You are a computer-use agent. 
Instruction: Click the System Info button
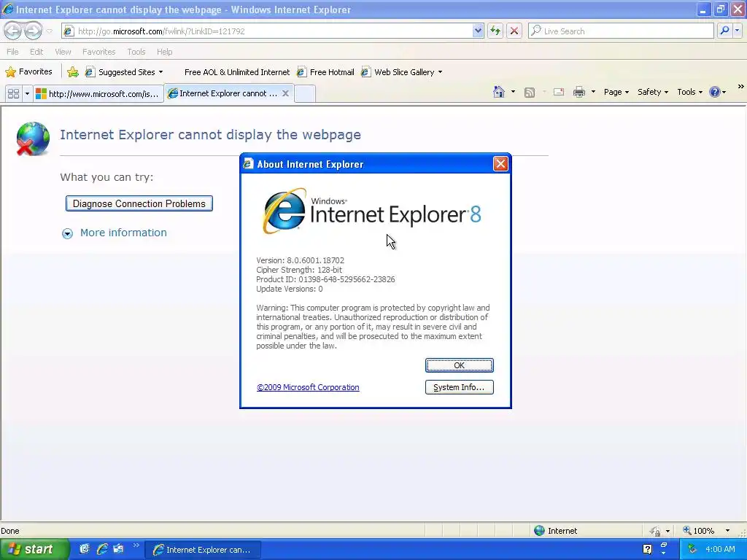click(460, 387)
